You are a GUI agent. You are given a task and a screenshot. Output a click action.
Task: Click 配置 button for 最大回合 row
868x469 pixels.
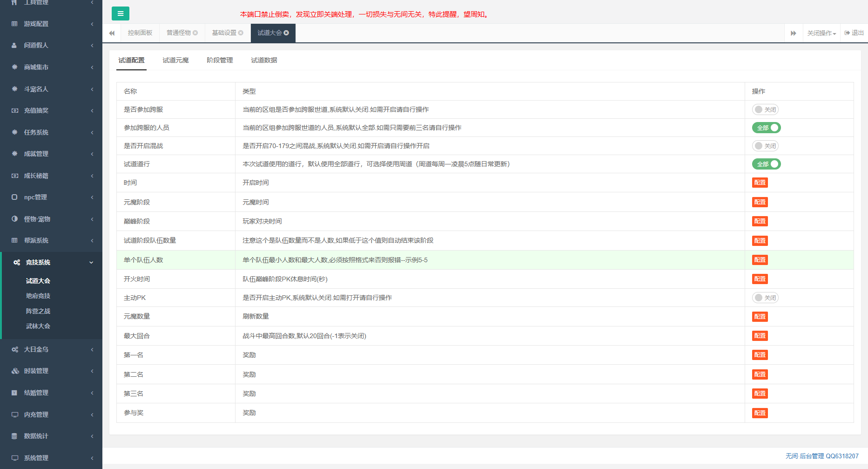(x=760, y=336)
